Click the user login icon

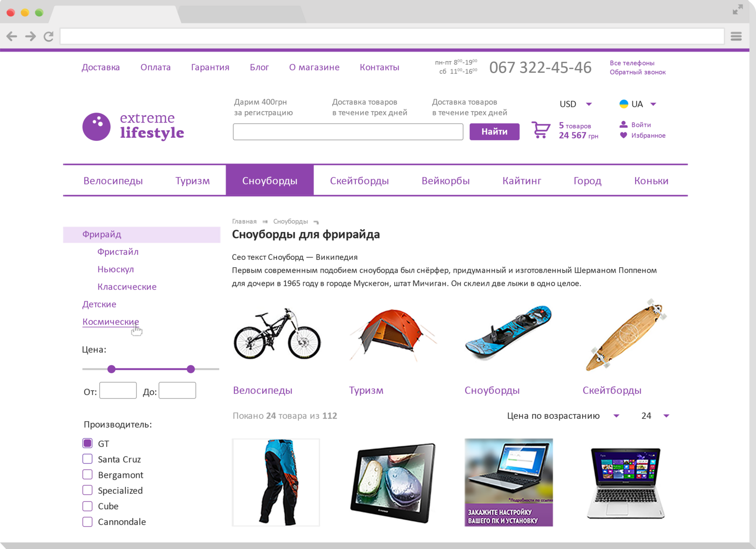point(623,124)
